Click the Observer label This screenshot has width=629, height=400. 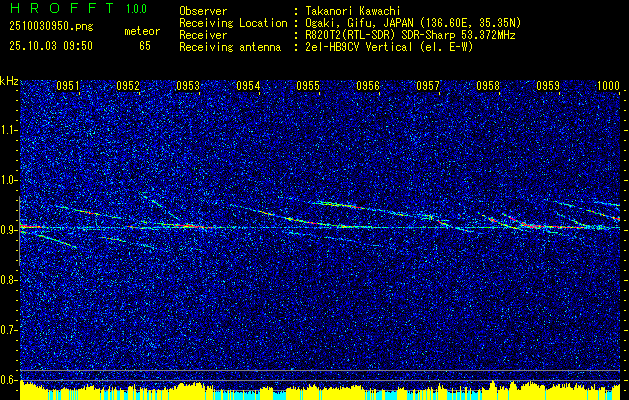(x=203, y=11)
